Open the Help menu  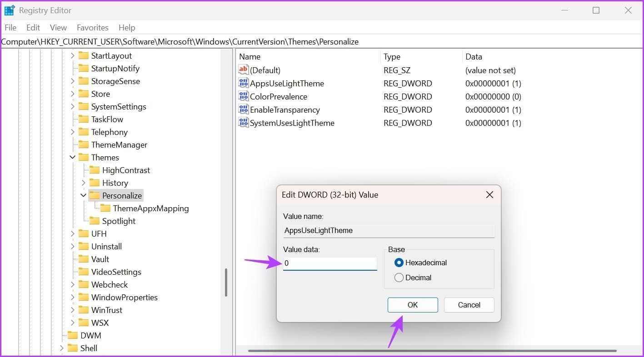tap(127, 28)
